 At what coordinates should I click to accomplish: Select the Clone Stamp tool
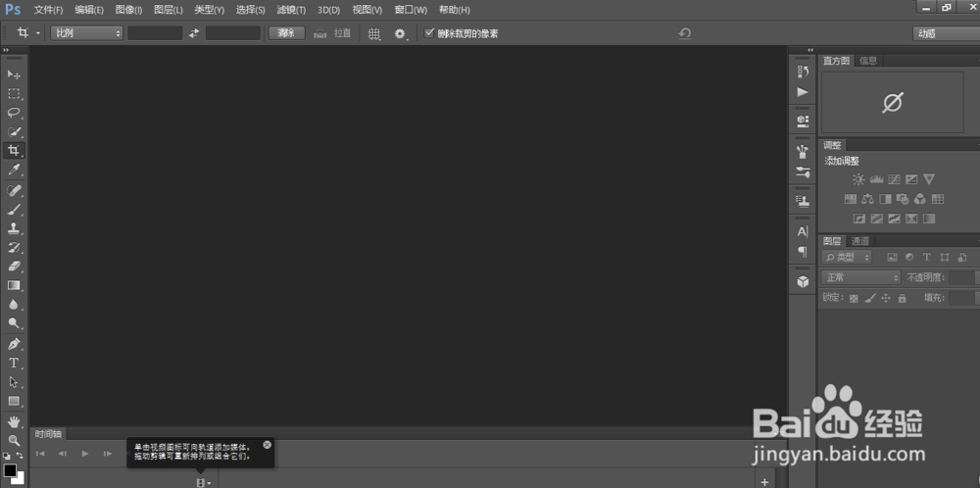[x=14, y=228]
